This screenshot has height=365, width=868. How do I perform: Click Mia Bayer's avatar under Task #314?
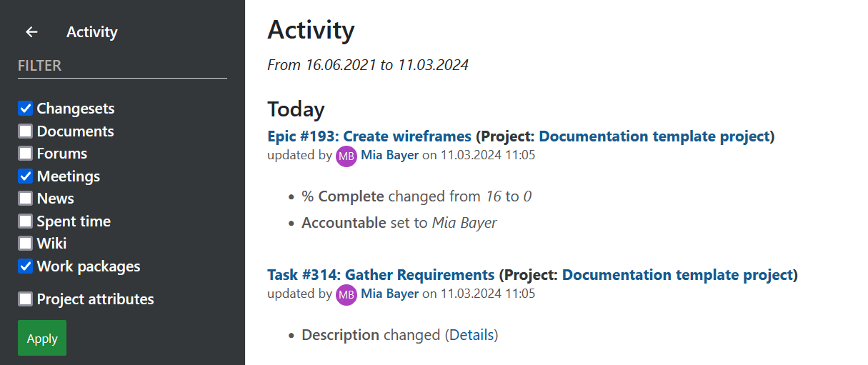(x=346, y=294)
